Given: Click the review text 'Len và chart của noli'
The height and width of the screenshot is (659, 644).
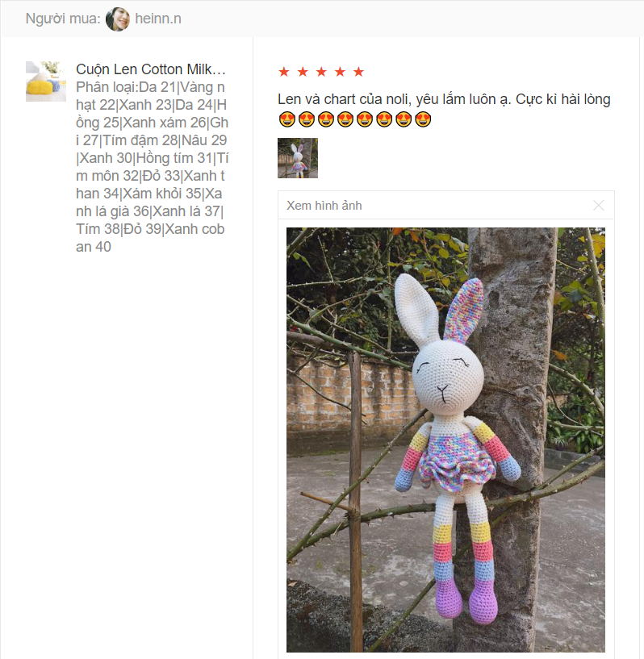Looking at the screenshot, I should click(x=343, y=99).
